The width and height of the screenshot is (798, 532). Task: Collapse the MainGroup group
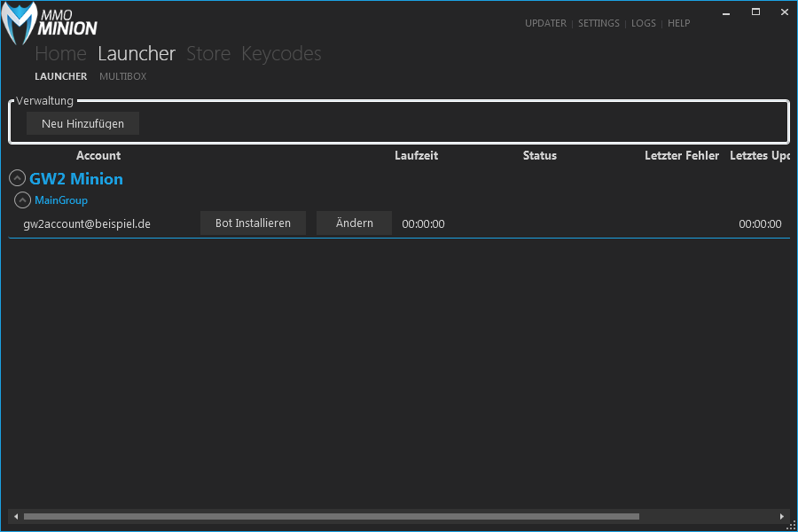23,200
